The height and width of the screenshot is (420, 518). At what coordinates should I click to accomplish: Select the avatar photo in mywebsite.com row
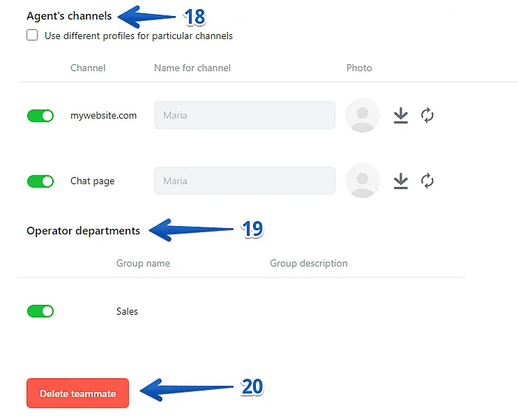tap(363, 116)
